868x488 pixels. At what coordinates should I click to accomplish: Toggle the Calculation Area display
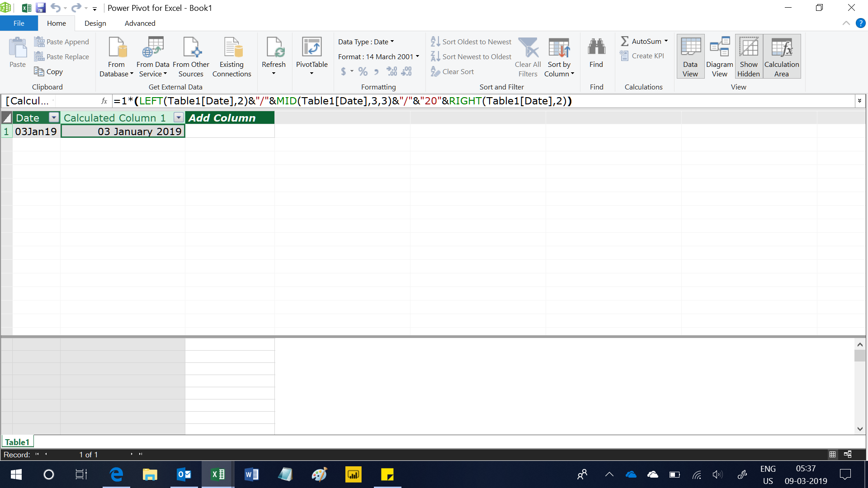(782, 57)
